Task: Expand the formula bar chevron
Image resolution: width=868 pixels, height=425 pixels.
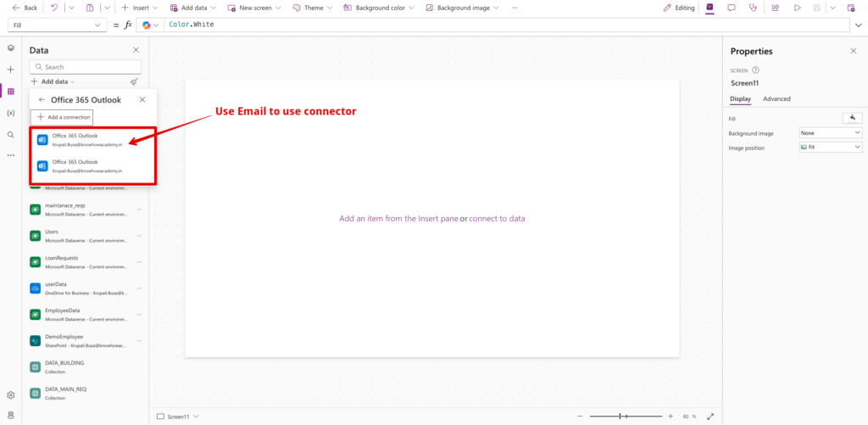Action: [859, 25]
